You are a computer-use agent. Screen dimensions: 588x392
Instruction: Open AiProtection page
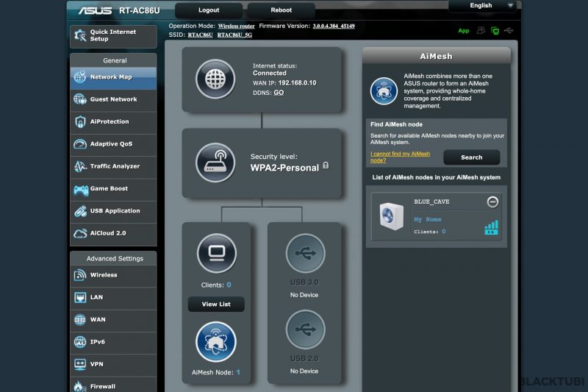tap(113, 122)
